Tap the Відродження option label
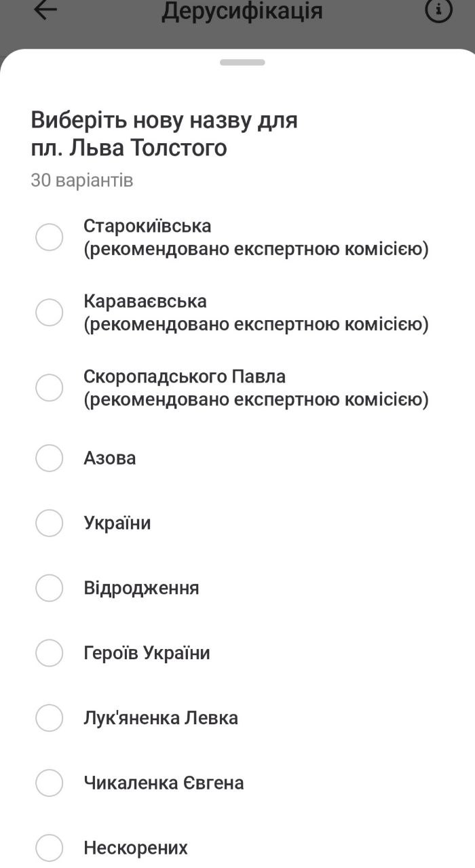This screenshot has height=868, width=475. coord(141,588)
